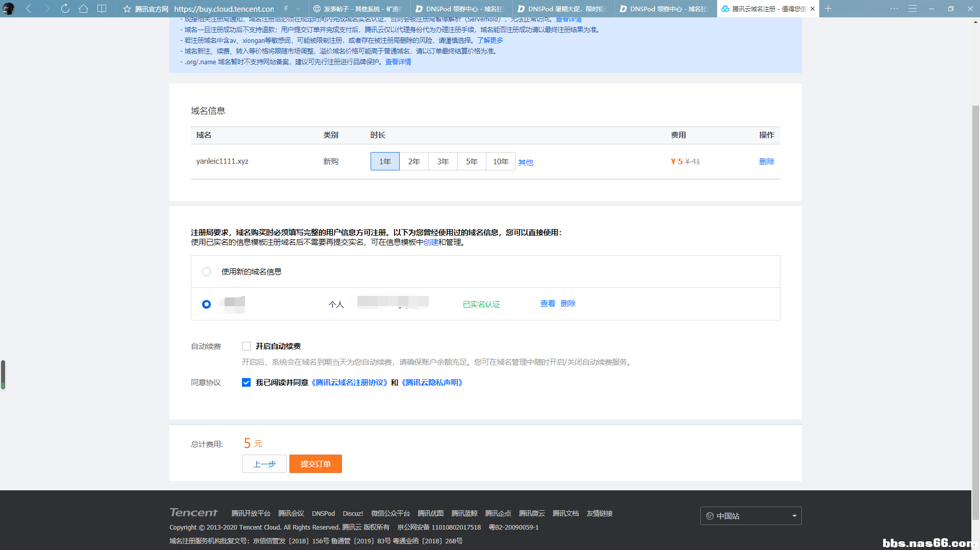980x550 pixels.
Task: Reload the page with refresh icon
Action: pyautogui.click(x=65, y=9)
